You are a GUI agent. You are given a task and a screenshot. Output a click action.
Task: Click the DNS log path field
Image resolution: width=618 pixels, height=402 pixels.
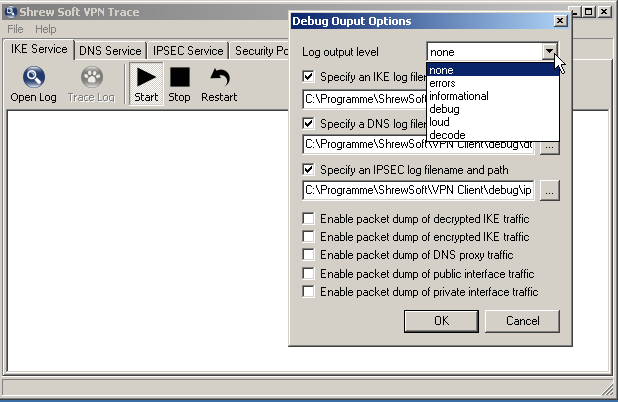click(x=418, y=145)
